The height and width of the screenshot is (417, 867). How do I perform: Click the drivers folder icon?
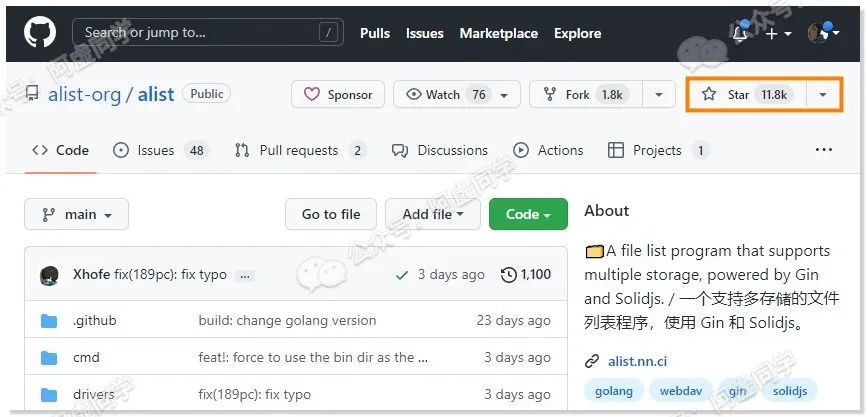point(49,394)
